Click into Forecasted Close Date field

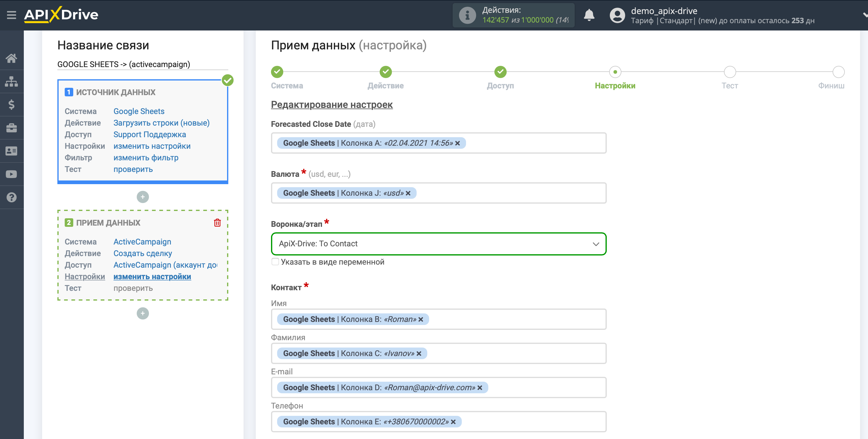pyautogui.click(x=439, y=143)
